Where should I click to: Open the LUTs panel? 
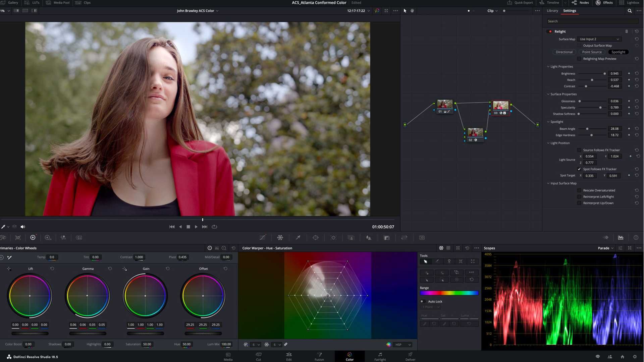(32, 3)
